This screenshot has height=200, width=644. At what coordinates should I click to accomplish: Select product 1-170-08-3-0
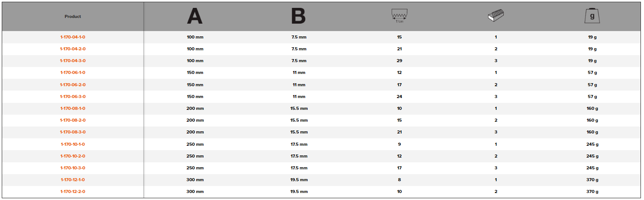[x=73, y=132]
